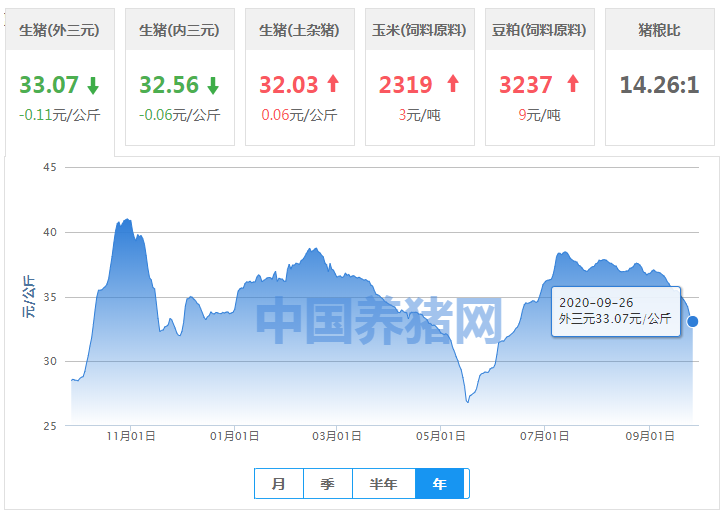
Task: Click the 01月01日 axis label
Action: click(x=234, y=436)
